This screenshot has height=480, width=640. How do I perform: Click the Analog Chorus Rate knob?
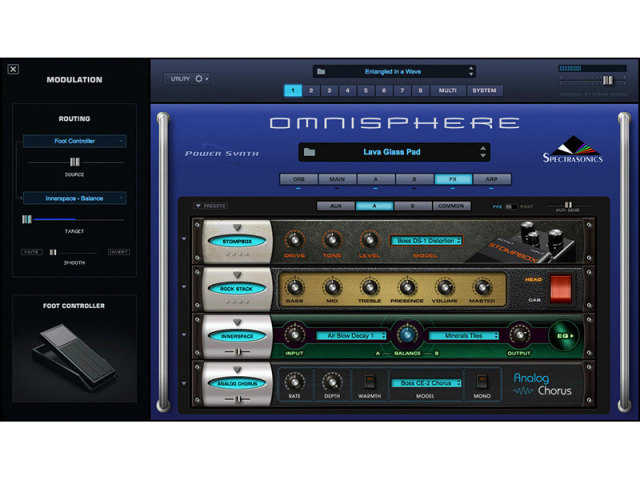point(294,382)
